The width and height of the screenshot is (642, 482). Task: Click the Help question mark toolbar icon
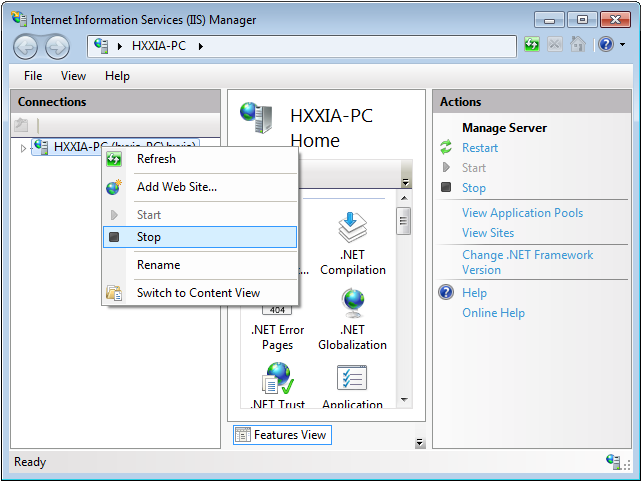(x=605, y=45)
